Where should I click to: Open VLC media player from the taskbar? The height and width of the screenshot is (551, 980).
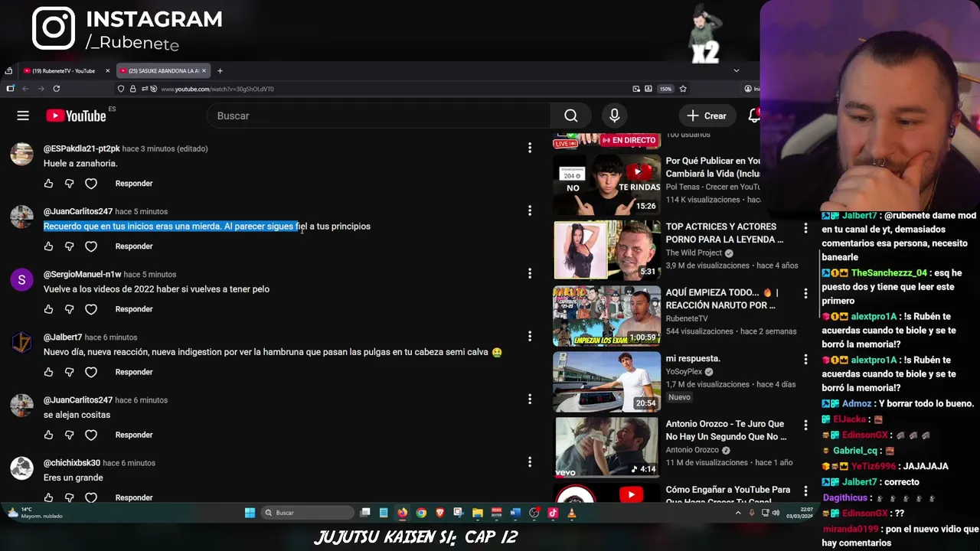tap(571, 513)
